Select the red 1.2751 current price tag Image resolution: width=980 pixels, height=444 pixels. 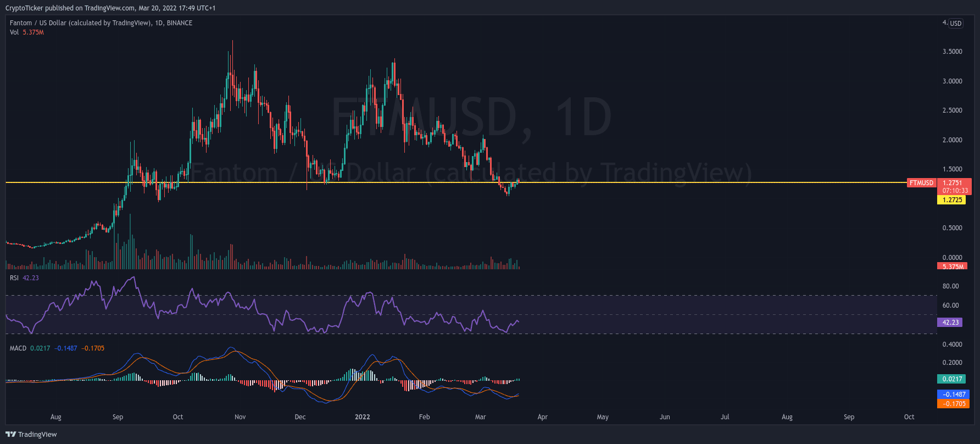[953, 183]
